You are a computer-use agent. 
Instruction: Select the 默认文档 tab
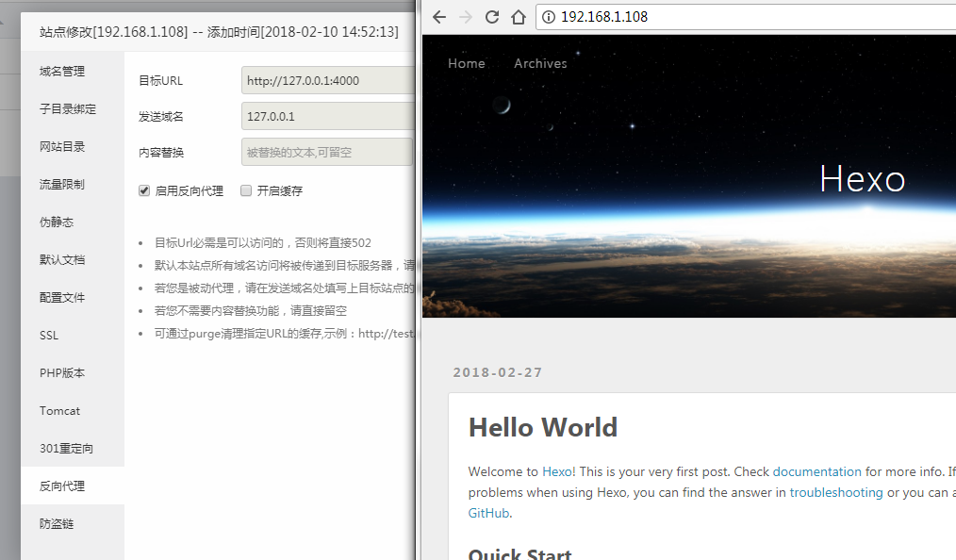[72, 260]
